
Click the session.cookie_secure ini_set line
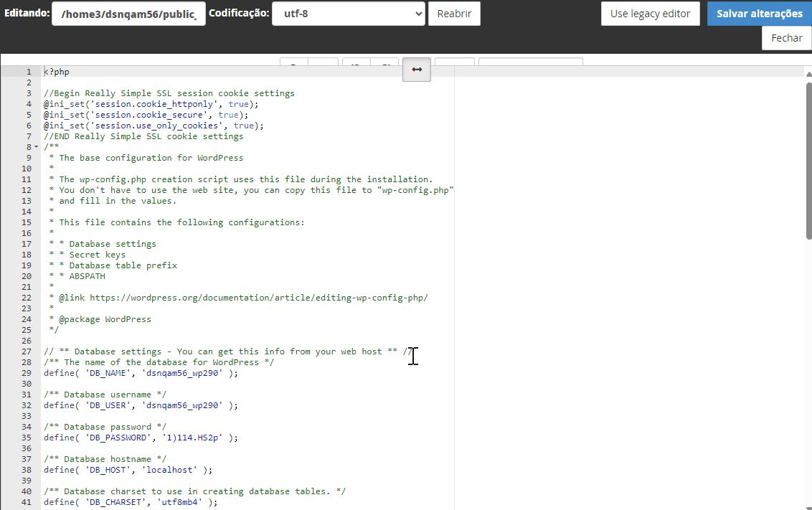pos(146,115)
